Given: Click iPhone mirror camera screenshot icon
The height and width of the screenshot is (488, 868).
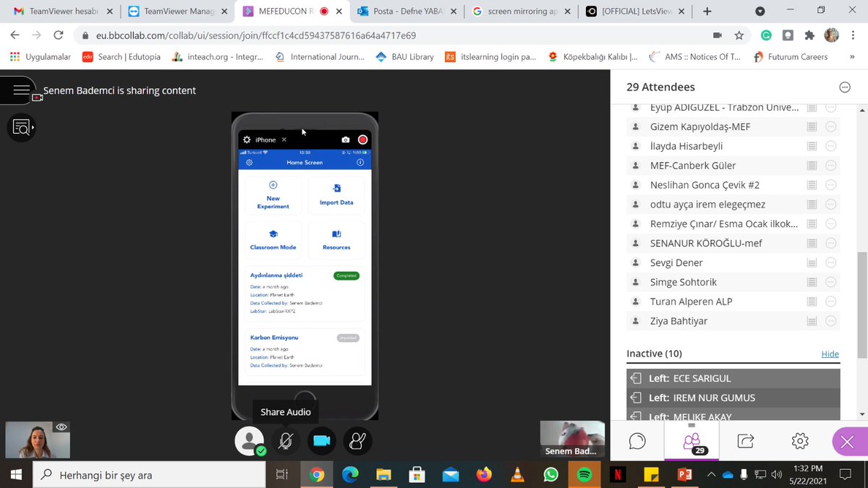Looking at the screenshot, I should pyautogui.click(x=346, y=140).
